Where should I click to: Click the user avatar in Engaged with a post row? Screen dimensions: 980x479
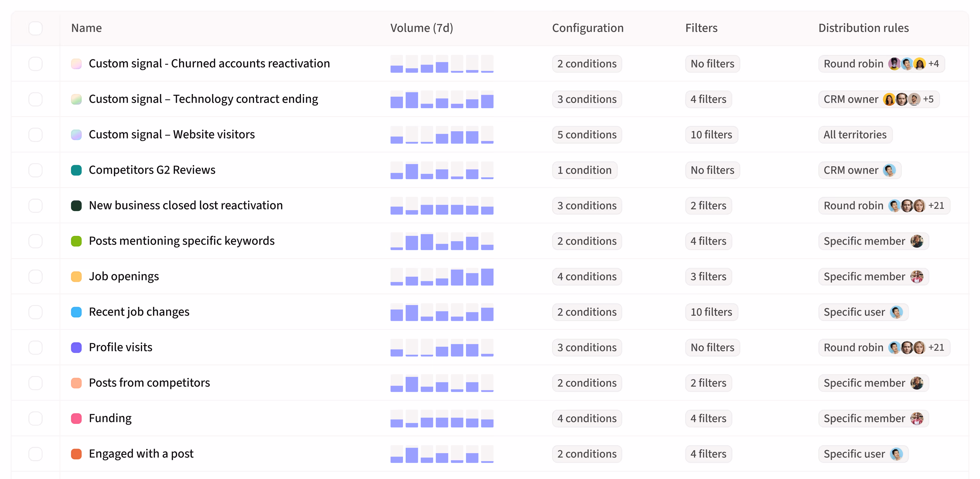pos(896,454)
